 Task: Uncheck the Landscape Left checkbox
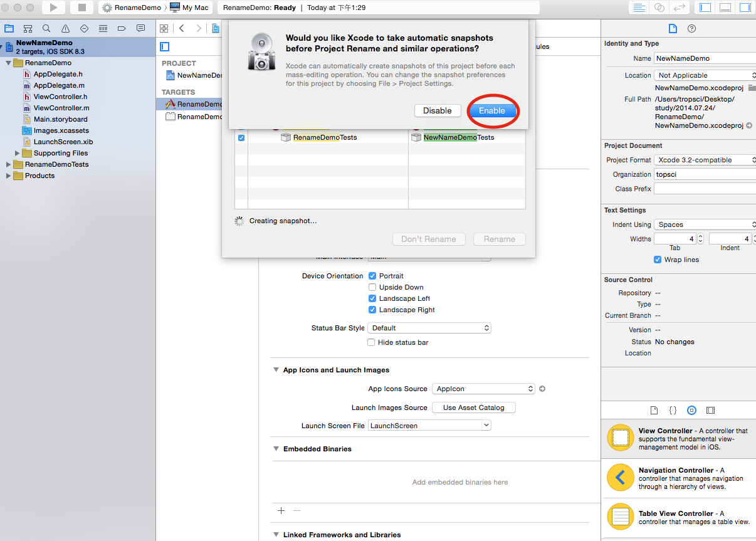(372, 298)
